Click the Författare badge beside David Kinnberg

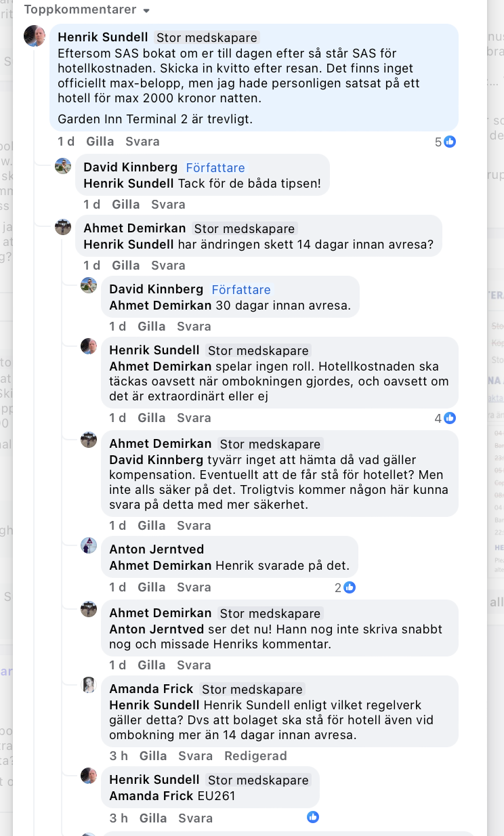tap(240, 289)
